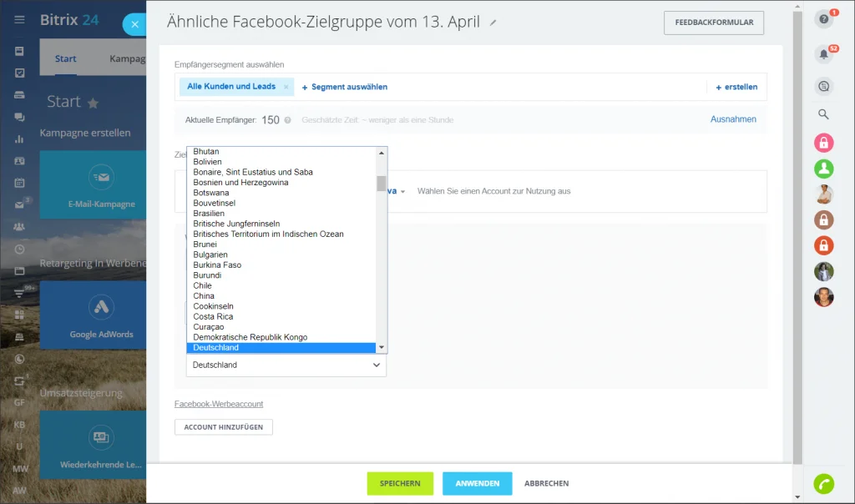Screen dimensions: 855x504
Task: Select Brasilien from the country list
Action: [x=208, y=214]
